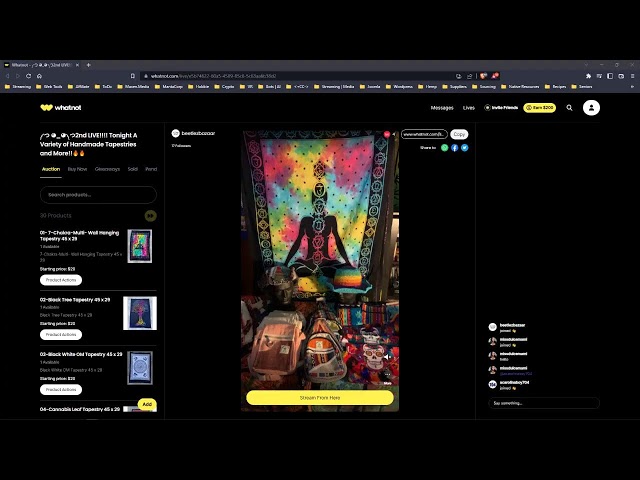Viewport: 640px width, 480px height.
Task: Share stream to WhatsApp
Action: [444, 148]
